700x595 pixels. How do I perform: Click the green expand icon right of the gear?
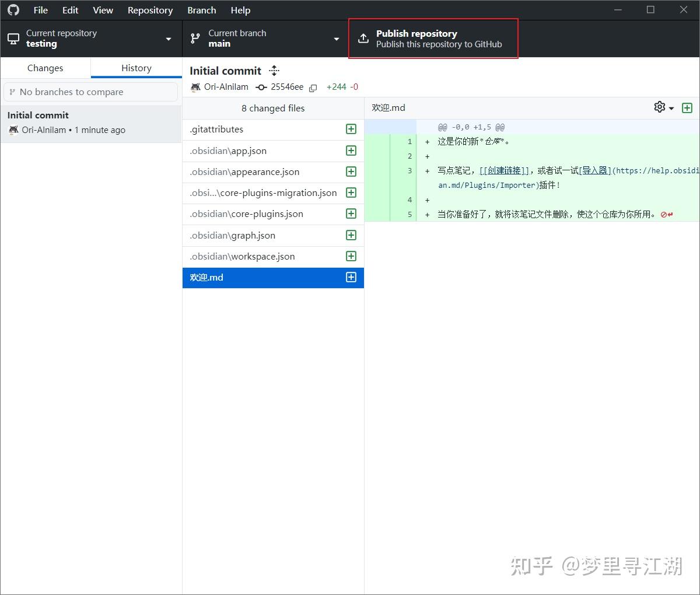click(687, 107)
